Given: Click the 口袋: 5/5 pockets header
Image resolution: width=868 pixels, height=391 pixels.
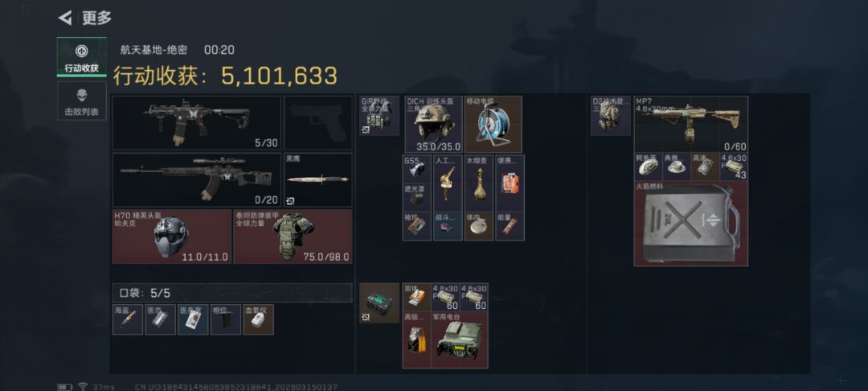Looking at the screenshot, I should (232, 293).
